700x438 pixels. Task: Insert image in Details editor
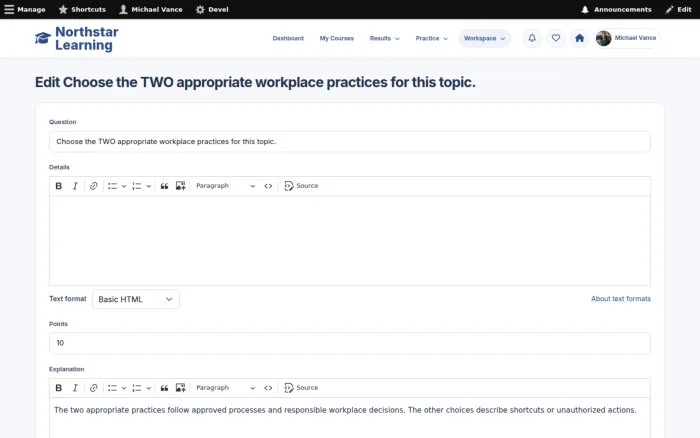[180, 186]
